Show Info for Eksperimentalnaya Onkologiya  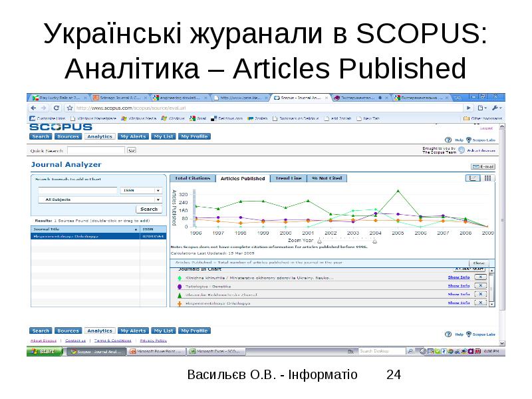[x=459, y=303]
